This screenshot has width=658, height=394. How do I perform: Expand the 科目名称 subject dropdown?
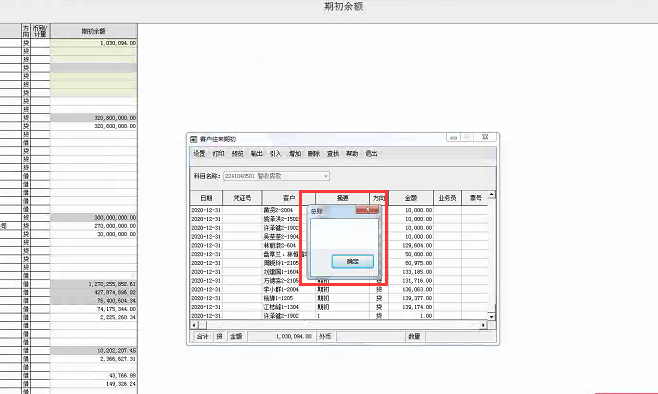(x=325, y=176)
